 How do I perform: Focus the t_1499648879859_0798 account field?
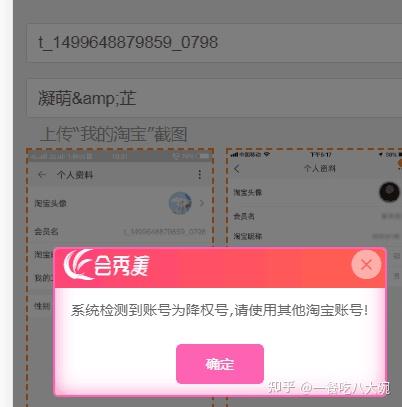pyautogui.click(x=214, y=43)
